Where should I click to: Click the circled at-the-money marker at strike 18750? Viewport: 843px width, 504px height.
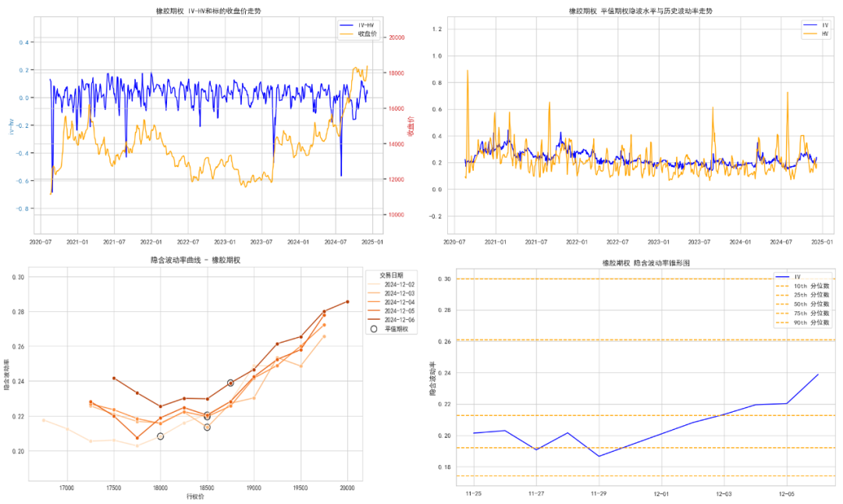[x=230, y=383]
